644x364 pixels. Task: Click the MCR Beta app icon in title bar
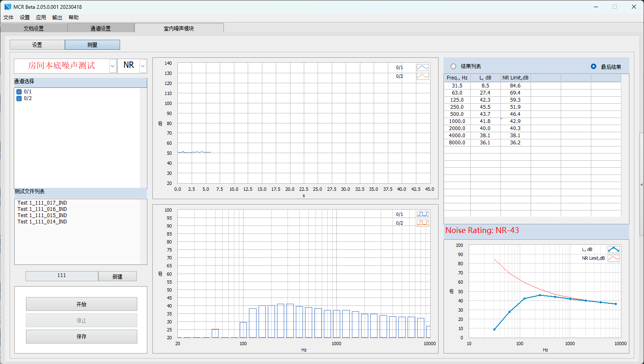coord(8,7)
